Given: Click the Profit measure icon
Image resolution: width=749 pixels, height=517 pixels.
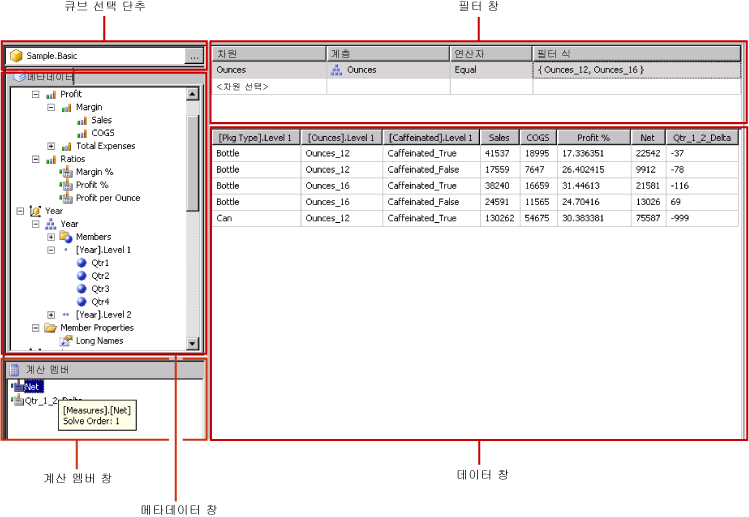Looking at the screenshot, I should coord(51,95).
